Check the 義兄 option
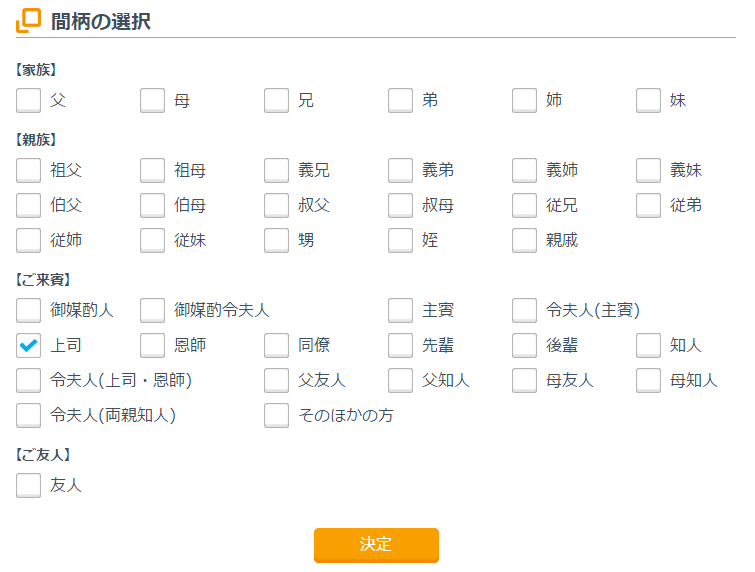The width and height of the screenshot is (755, 572). tap(277, 170)
